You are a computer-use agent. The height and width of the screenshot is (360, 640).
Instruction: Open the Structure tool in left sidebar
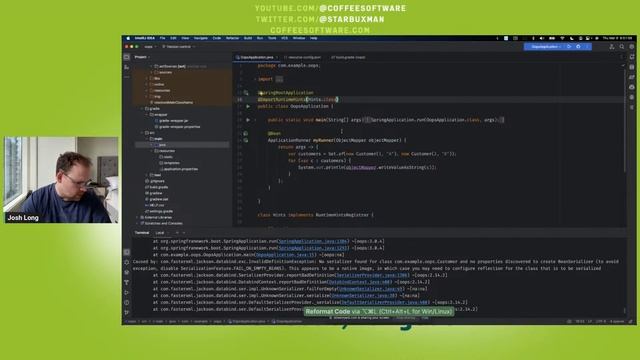tap(127, 67)
